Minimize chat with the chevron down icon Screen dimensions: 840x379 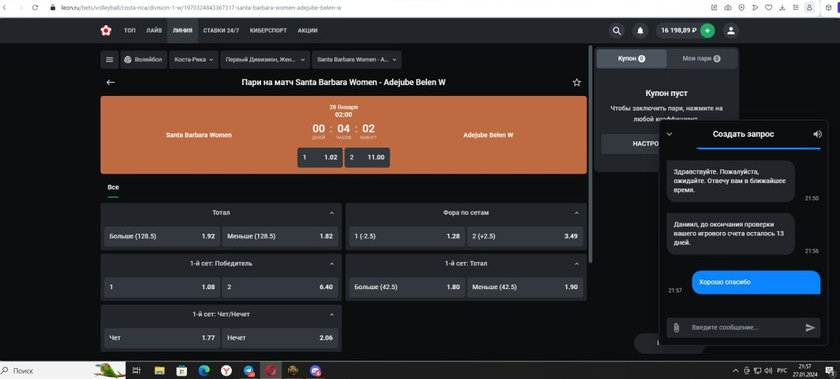pos(669,134)
